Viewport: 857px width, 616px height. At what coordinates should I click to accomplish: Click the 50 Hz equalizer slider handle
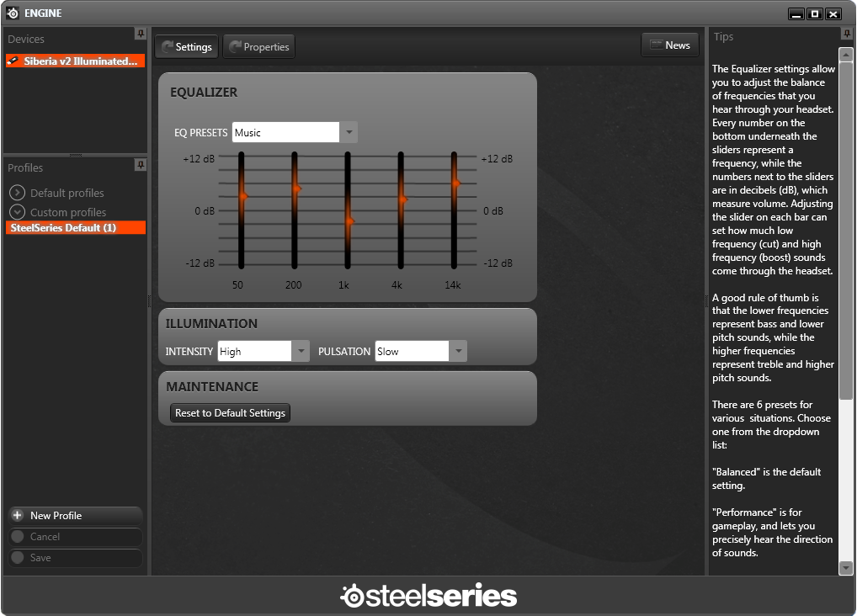[x=242, y=195]
